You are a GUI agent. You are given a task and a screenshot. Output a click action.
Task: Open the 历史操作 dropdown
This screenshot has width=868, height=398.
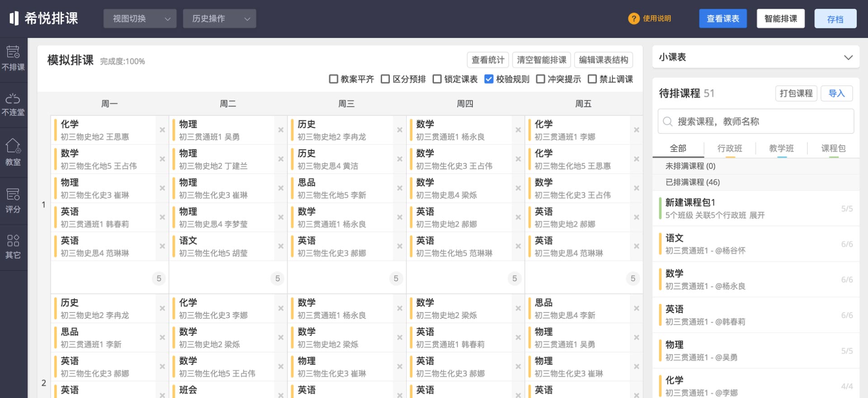[219, 19]
